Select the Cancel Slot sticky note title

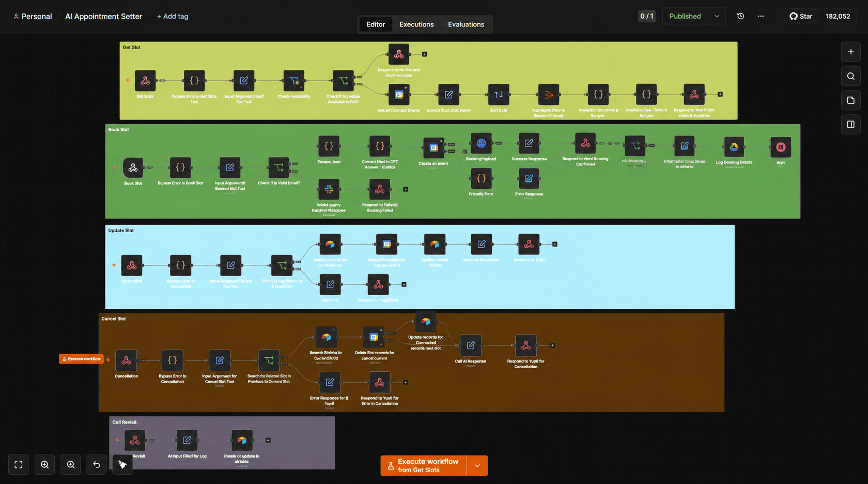pos(114,319)
